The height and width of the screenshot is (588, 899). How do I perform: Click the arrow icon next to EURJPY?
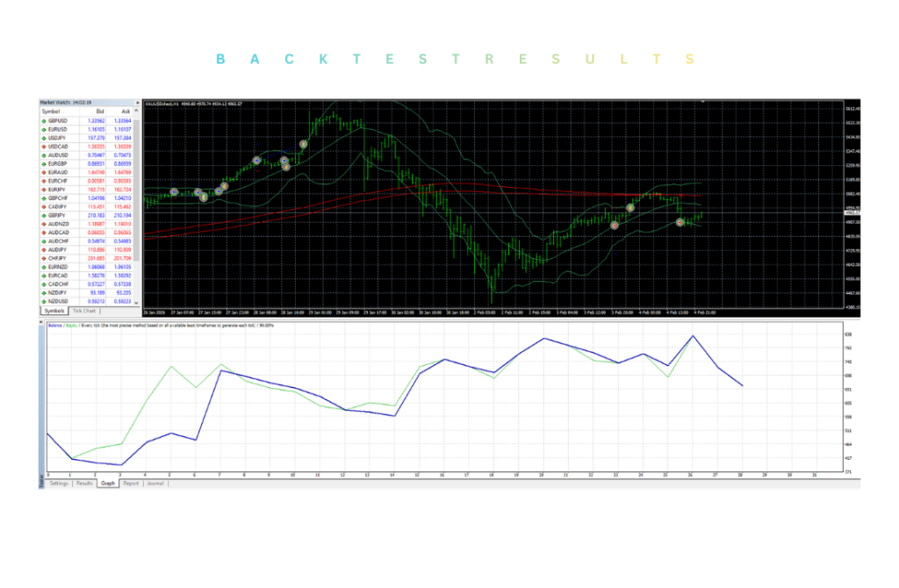(45, 190)
